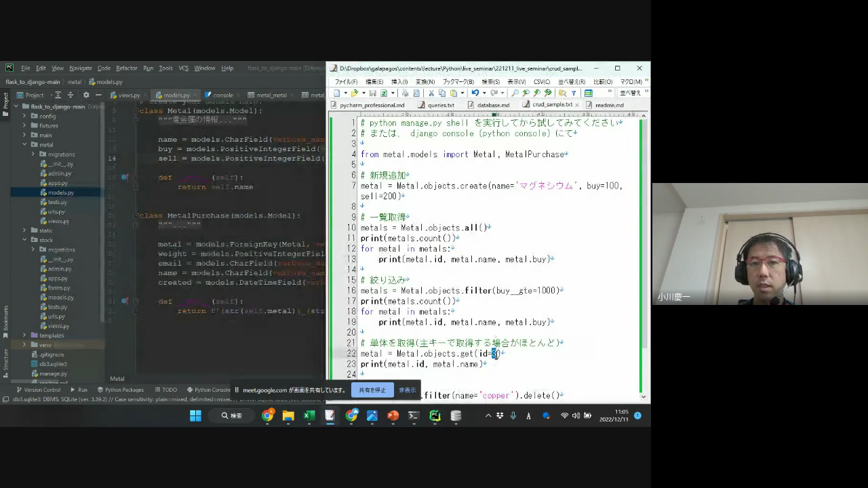
Task: Click the 非表示 hide link in sharing bar
Action: pos(407,390)
